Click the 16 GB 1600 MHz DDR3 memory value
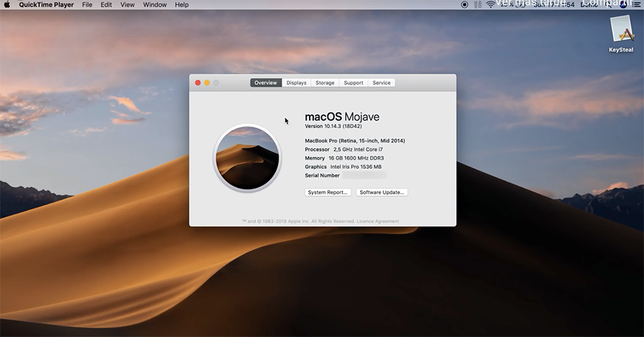 tap(356, 158)
